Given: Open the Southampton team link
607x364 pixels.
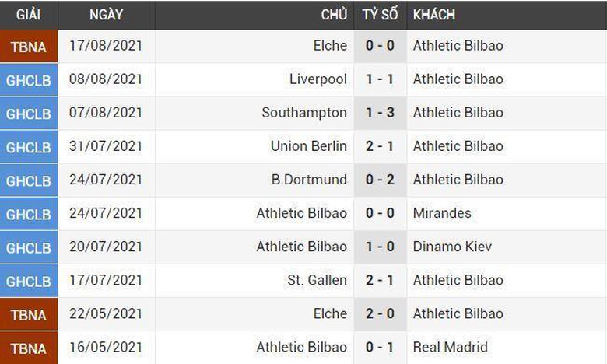Looking at the screenshot, I should (304, 113).
